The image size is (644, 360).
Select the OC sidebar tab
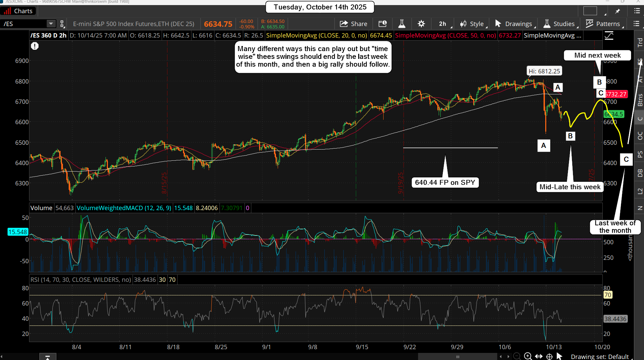pos(639,135)
